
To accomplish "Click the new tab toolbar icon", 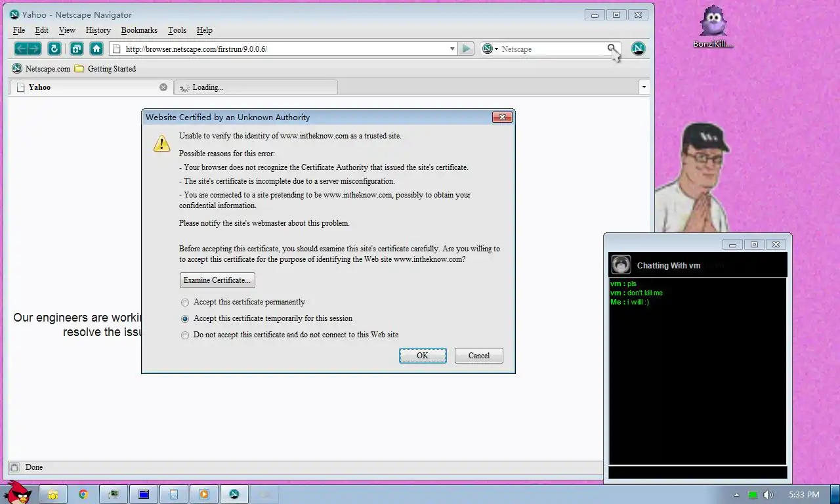I will coord(77,49).
